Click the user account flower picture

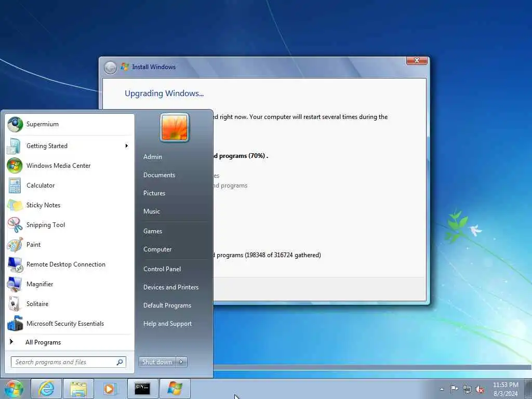pos(175,128)
